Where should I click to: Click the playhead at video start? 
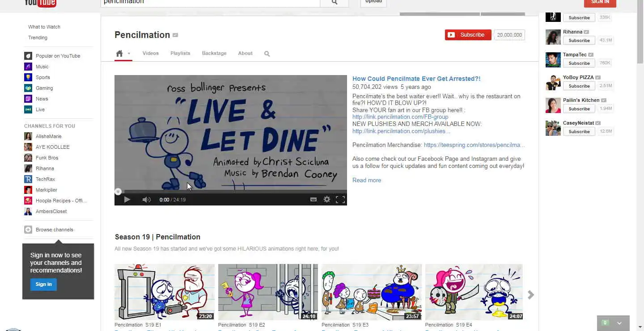pos(118,192)
